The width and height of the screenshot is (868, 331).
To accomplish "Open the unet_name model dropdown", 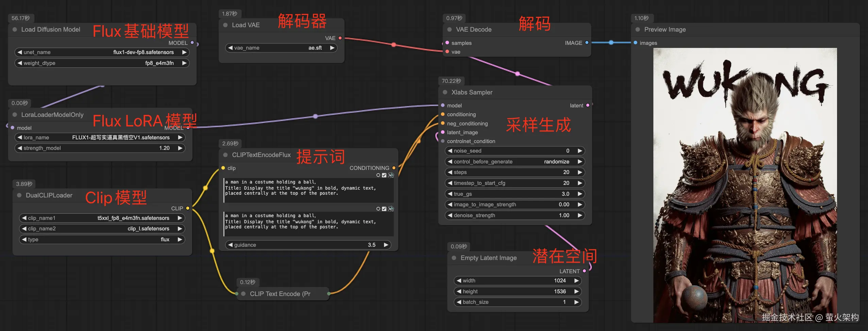I will tap(102, 52).
